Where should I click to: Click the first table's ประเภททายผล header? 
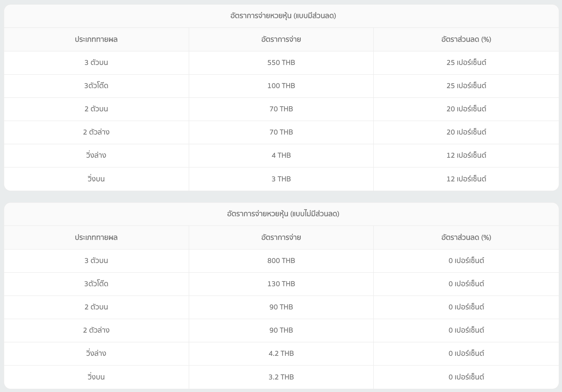96,39
